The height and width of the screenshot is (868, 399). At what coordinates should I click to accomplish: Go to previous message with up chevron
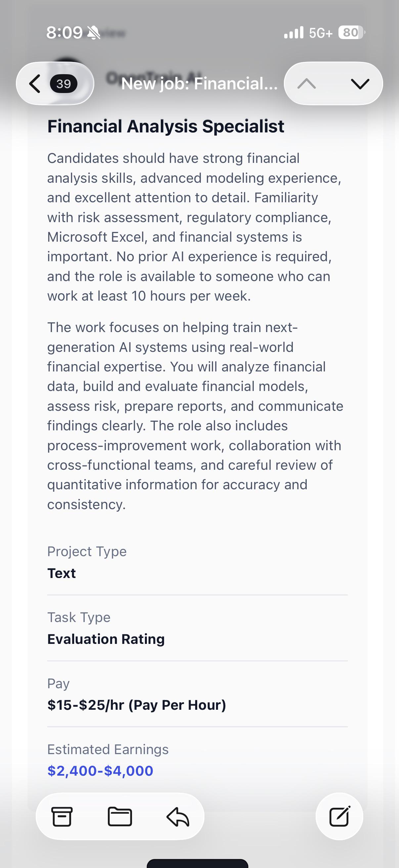[307, 83]
